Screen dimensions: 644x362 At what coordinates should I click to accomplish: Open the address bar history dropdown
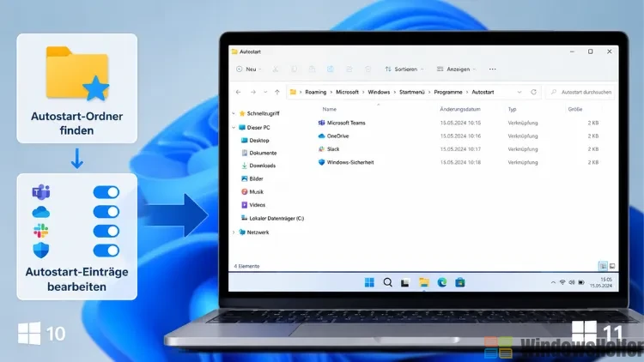point(519,93)
